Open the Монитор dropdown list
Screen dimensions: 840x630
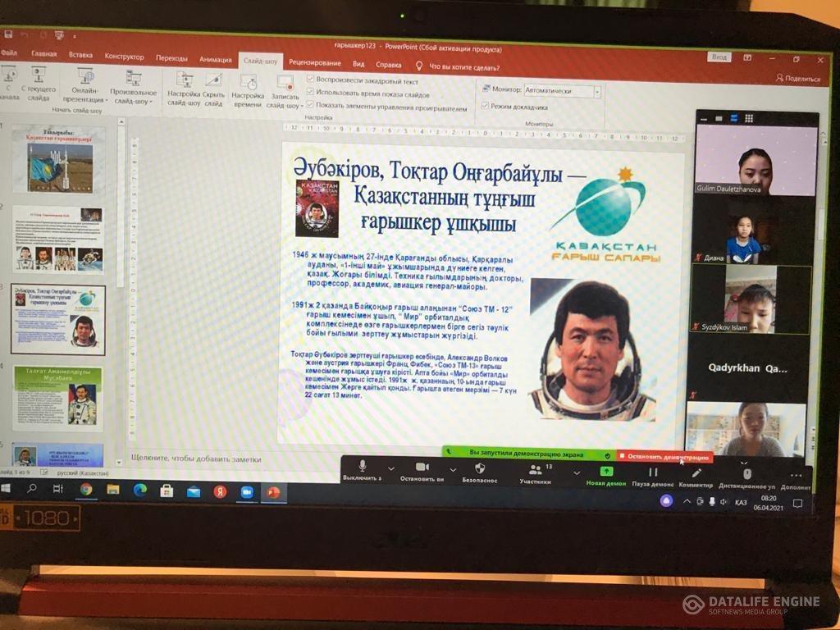point(597,92)
